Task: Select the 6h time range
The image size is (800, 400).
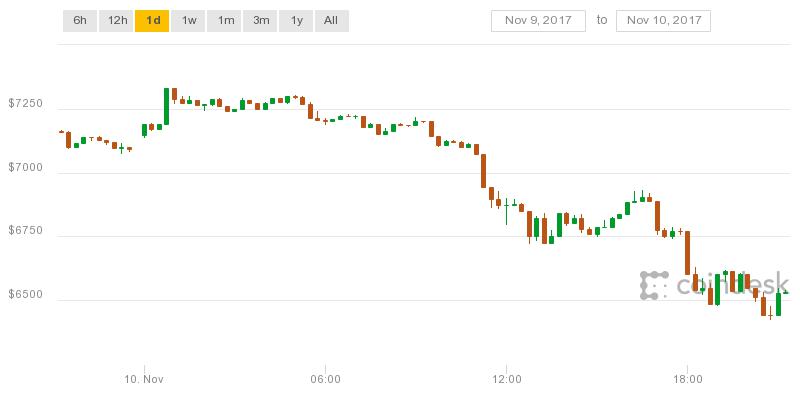Action: pos(80,20)
